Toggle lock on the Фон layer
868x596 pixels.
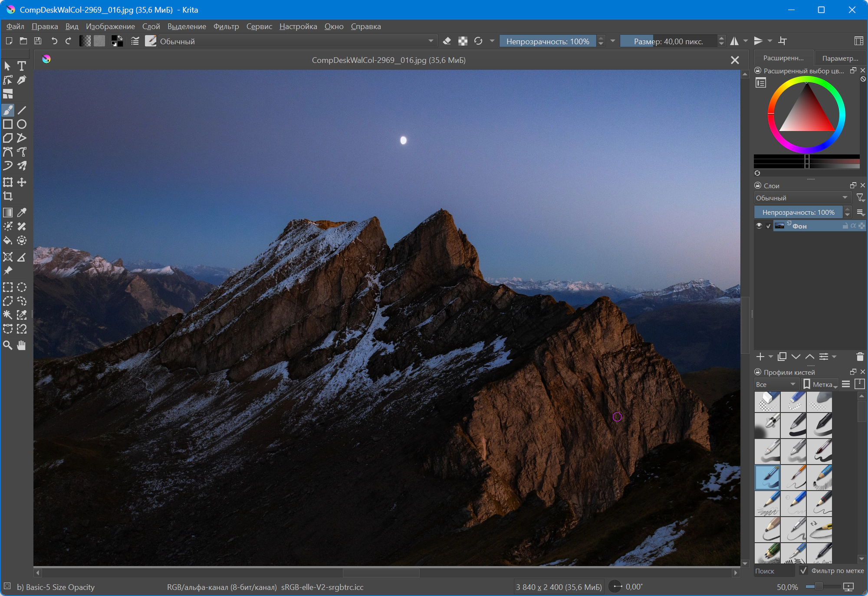coord(845,226)
